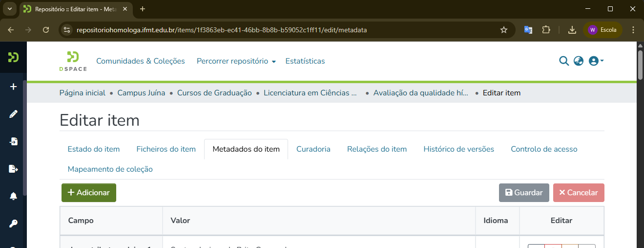
Task: Open the Escola profile chip
Action: [x=602, y=30]
